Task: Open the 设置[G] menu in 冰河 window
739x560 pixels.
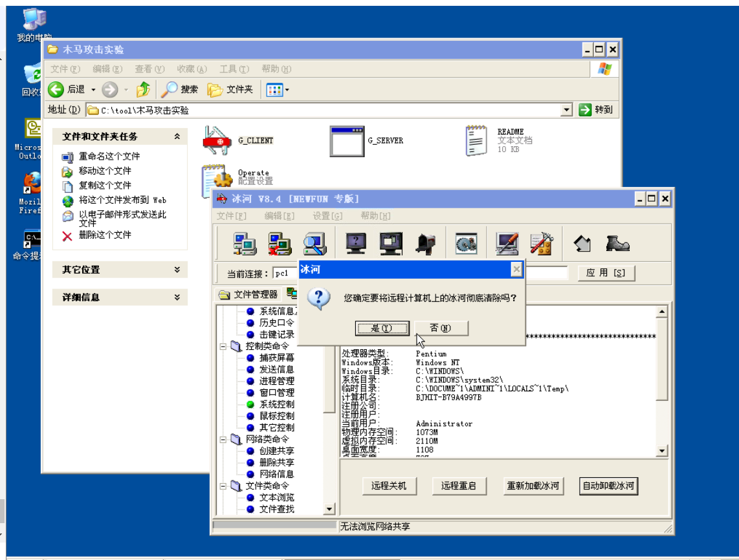Action: [x=327, y=216]
